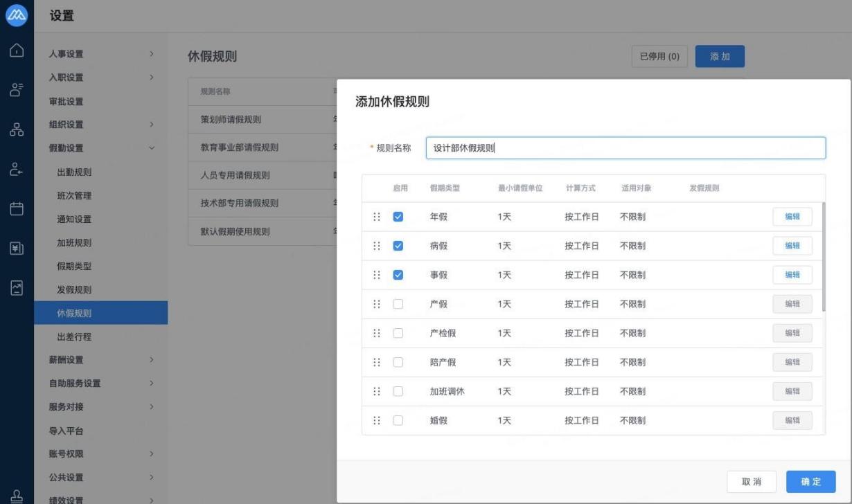
Task: Open 假期类型 submenu item
Action: (x=100, y=267)
